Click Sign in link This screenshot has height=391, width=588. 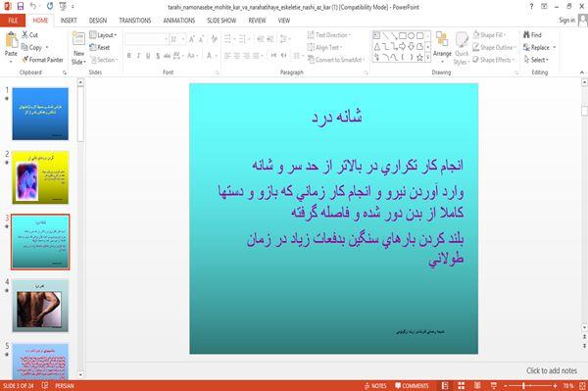[566, 20]
